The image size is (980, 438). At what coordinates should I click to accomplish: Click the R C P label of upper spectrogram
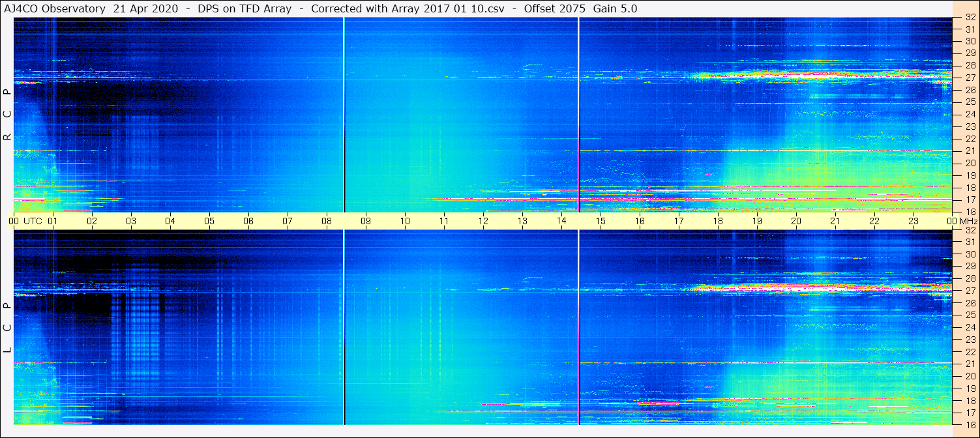8,115
